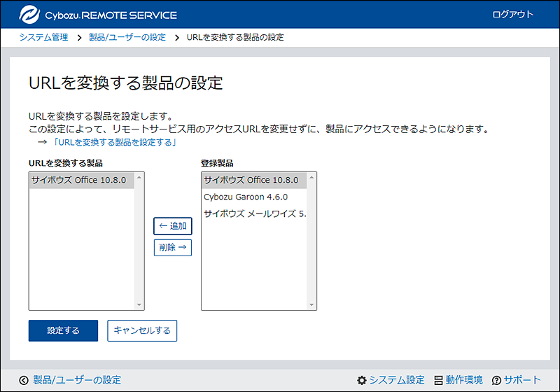Open サポート footer link
The image size is (560, 392).
tap(522, 380)
